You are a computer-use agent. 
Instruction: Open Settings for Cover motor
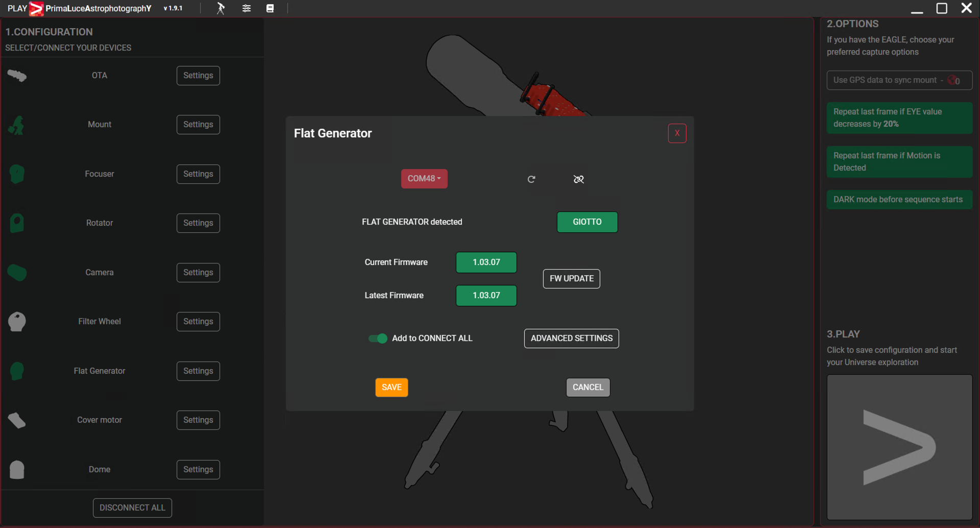click(198, 420)
